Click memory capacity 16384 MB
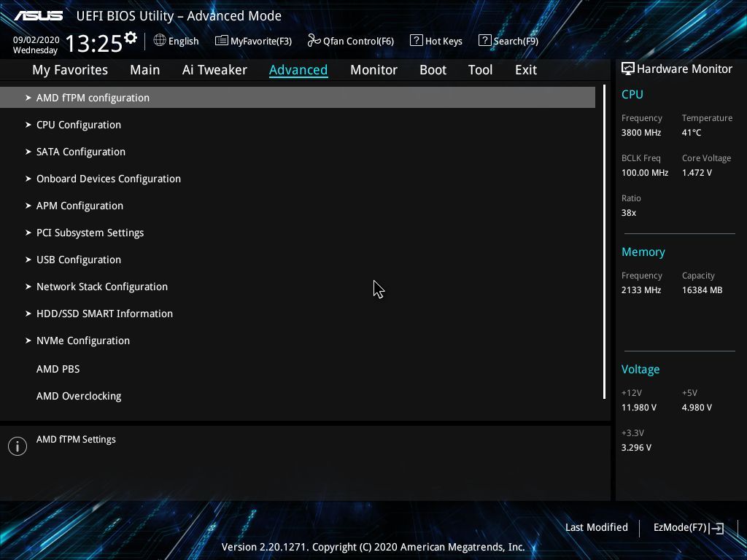 click(702, 289)
